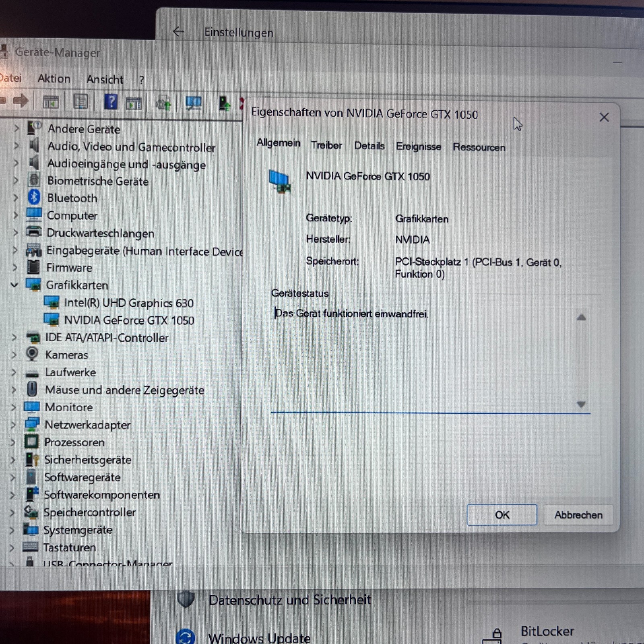The width and height of the screenshot is (644, 644).
Task: Expand the IDE ATA/ATAPI-Controller node
Action: (x=14, y=337)
